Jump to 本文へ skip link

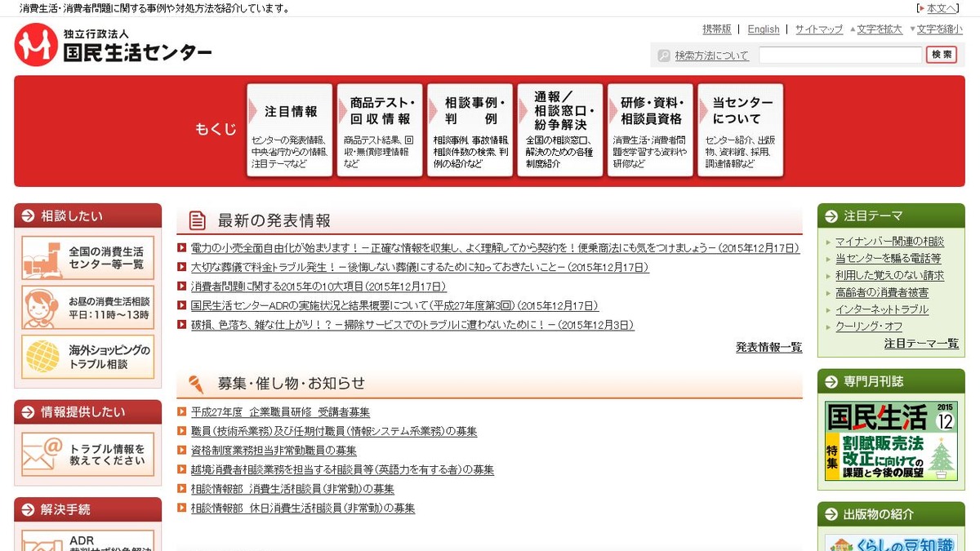pos(942,8)
